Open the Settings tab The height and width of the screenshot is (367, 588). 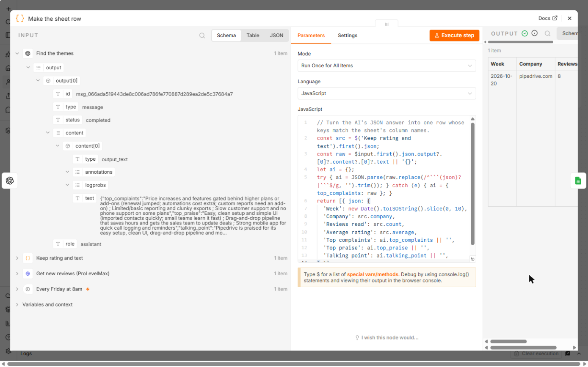coord(348,36)
